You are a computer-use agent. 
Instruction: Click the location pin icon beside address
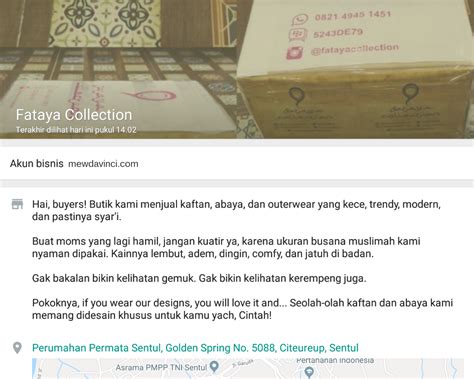pyautogui.click(x=17, y=348)
